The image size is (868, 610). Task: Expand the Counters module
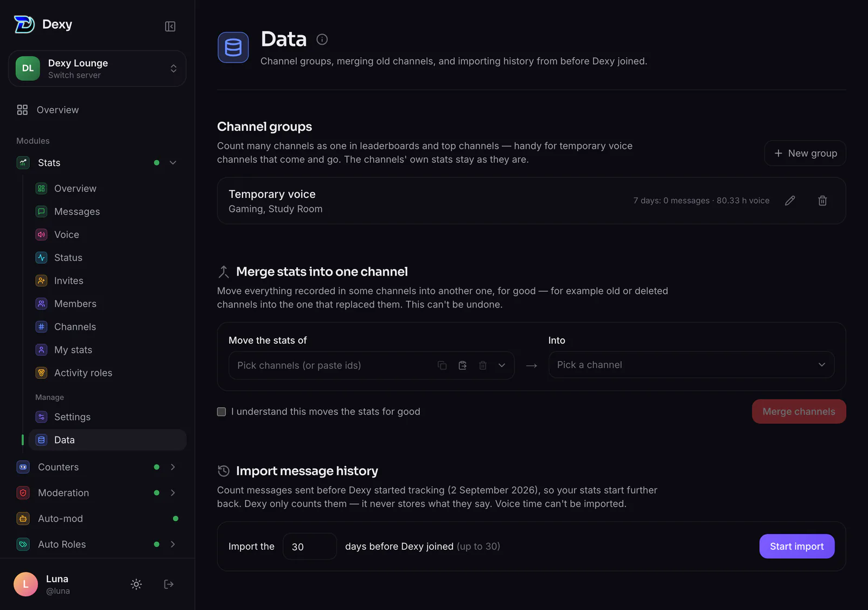pyautogui.click(x=173, y=467)
